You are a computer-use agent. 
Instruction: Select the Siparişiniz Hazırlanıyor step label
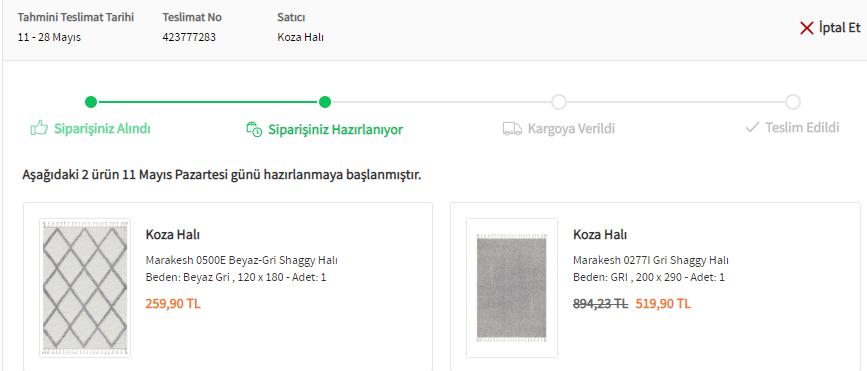coord(336,130)
